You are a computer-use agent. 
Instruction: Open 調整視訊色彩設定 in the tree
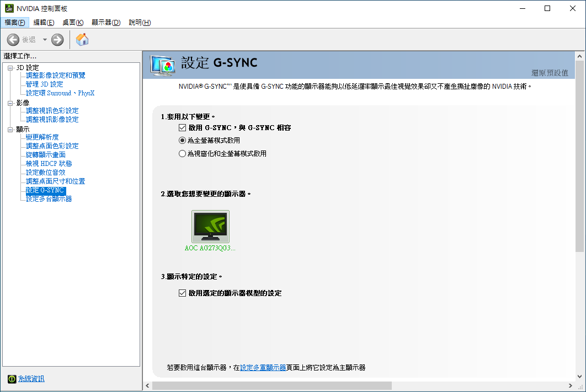click(x=52, y=111)
